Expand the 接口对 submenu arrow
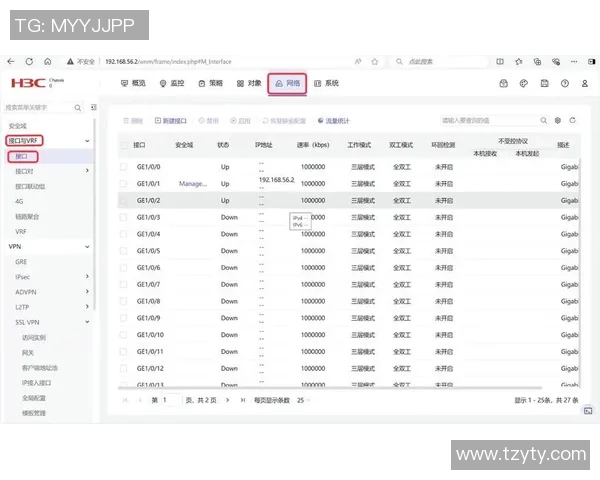600x480 pixels. pos(87,171)
